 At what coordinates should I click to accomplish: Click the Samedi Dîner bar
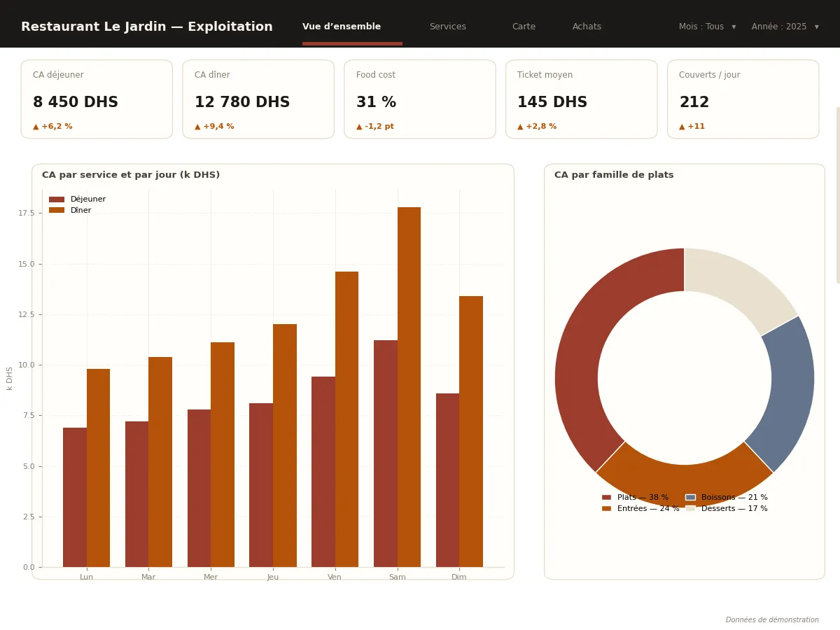pos(409,387)
